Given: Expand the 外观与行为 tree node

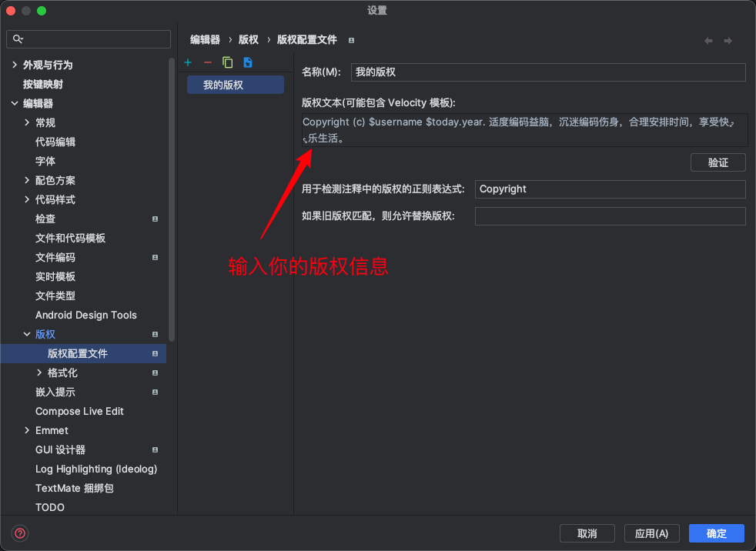Looking at the screenshot, I should click(15, 65).
